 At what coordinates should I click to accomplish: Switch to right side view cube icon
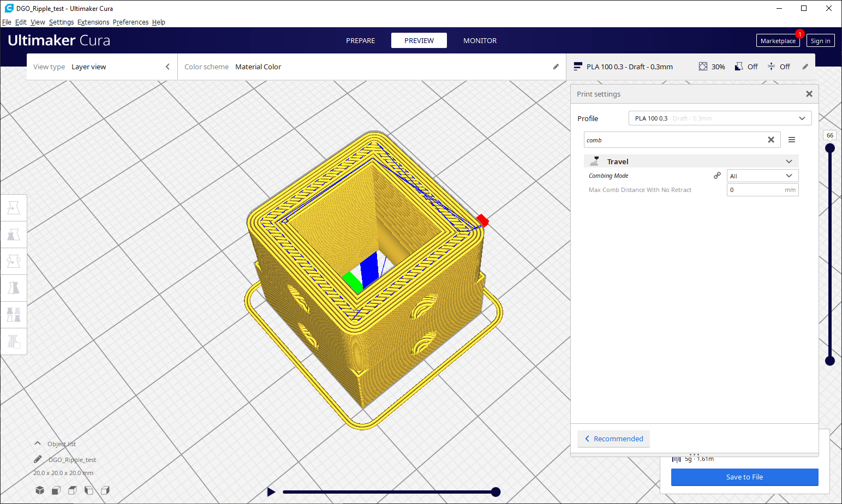tap(105, 490)
